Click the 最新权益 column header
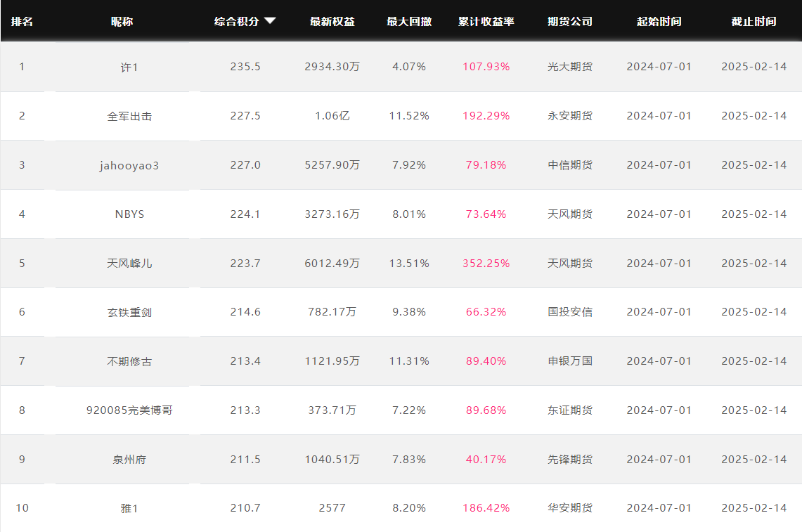 click(332, 22)
